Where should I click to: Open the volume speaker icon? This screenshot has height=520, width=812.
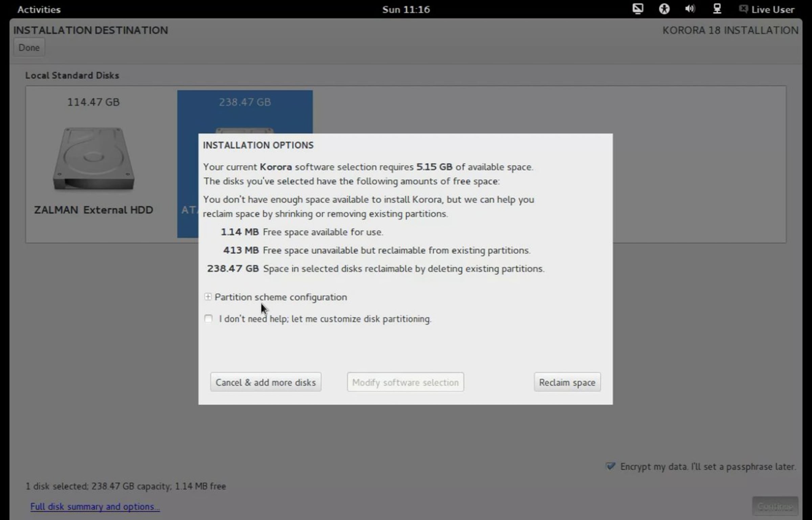point(690,9)
